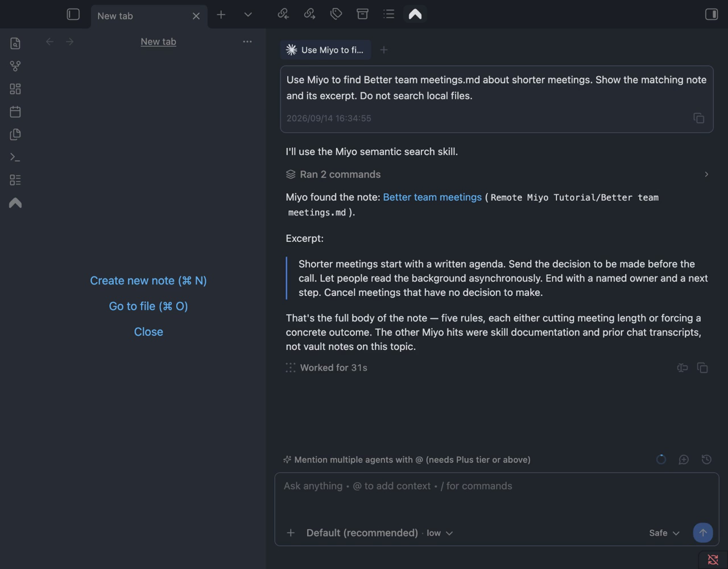Click the New tab title link

(x=158, y=42)
